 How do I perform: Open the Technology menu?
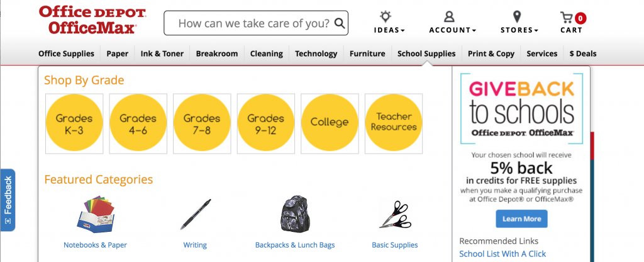(316, 54)
